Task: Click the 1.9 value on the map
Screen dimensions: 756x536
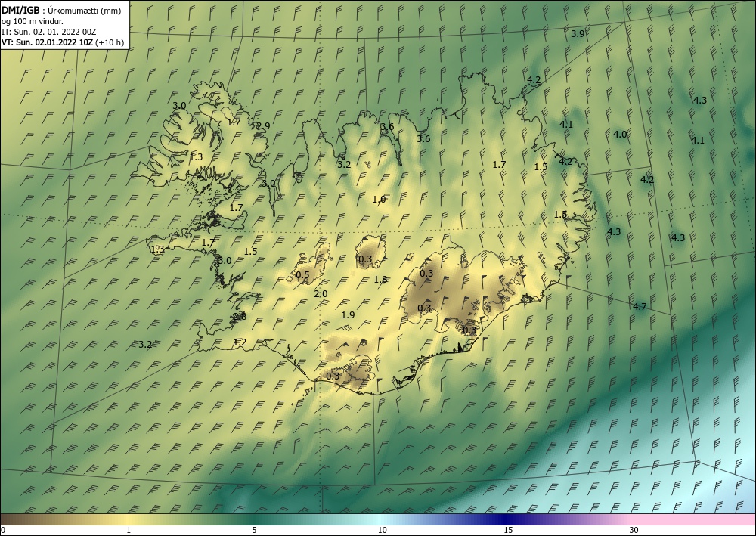Action: tap(348, 314)
